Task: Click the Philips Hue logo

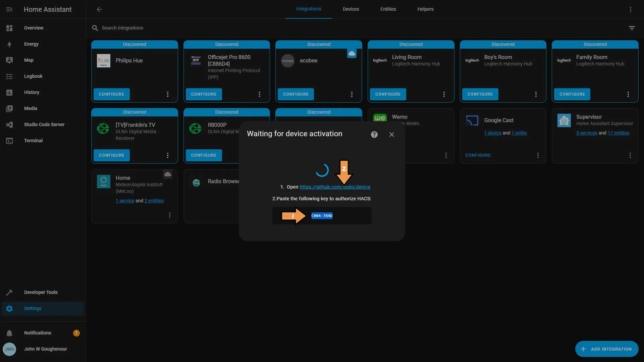Action: (104, 61)
